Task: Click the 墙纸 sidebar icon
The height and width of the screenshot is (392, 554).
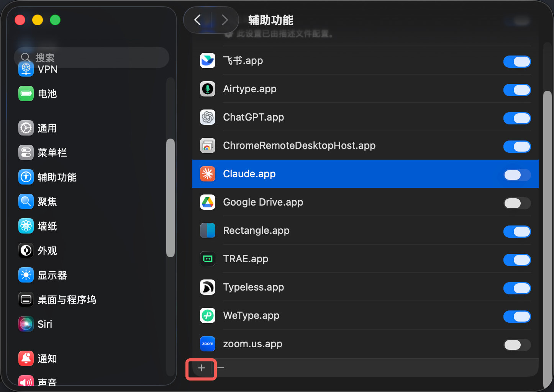Action: point(26,226)
